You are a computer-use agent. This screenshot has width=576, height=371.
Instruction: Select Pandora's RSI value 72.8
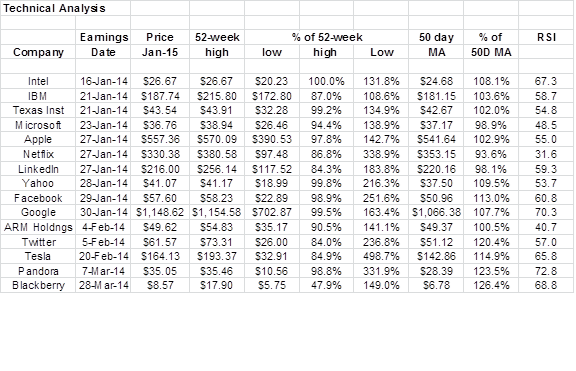[x=546, y=271]
